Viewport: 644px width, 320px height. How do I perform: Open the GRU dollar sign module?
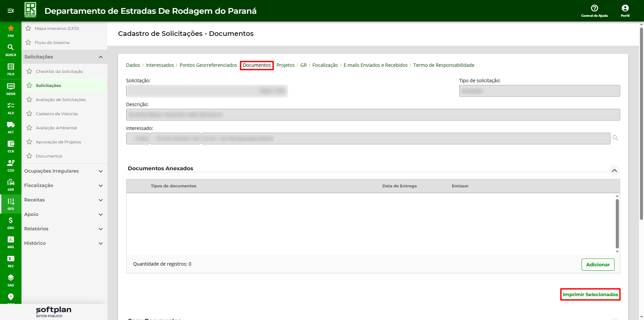11,223
